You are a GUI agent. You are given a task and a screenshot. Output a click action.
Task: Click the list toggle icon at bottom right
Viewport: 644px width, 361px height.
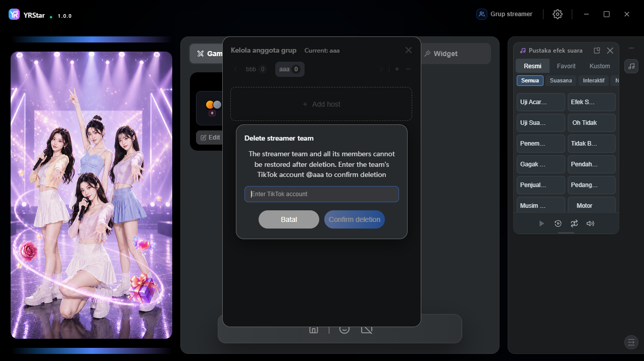click(x=631, y=342)
